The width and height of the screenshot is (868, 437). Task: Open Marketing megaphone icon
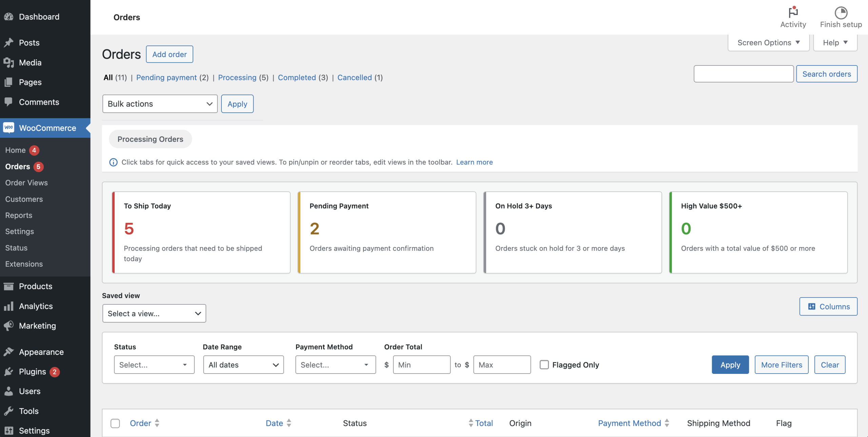9,326
